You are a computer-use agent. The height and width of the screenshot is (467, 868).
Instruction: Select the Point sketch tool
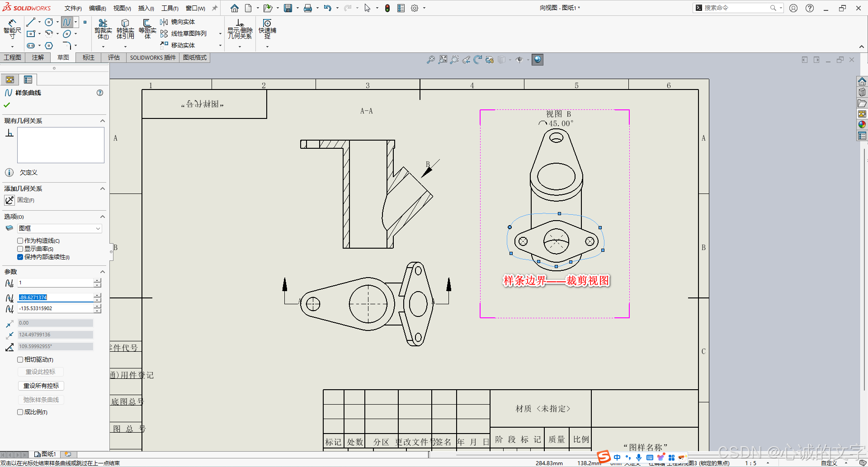pyautogui.click(x=85, y=22)
